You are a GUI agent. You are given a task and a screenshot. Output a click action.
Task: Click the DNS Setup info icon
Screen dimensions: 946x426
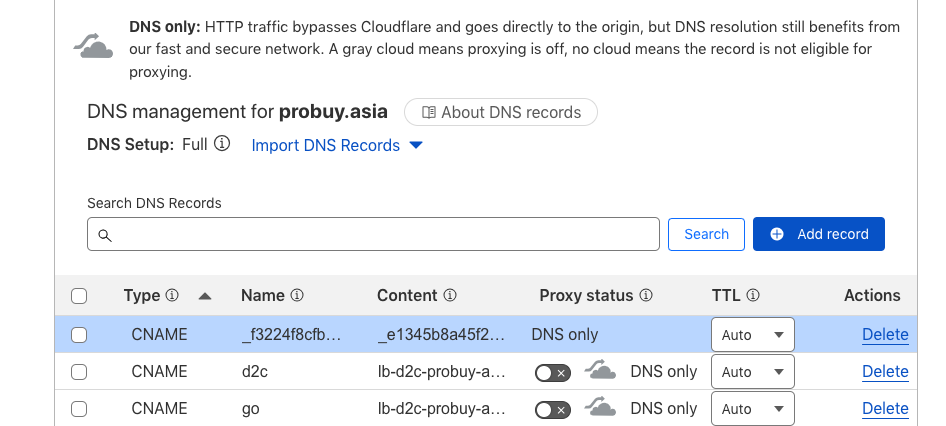pos(223,144)
